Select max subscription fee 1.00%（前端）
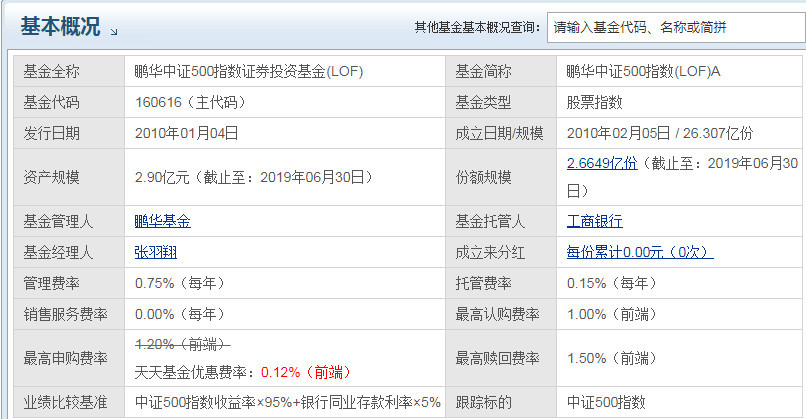Image resolution: width=806 pixels, height=419 pixels. [x=612, y=314]
